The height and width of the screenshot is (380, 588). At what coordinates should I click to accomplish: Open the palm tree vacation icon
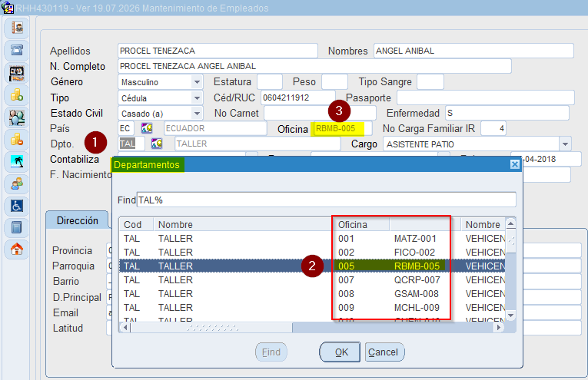(16, 162)
